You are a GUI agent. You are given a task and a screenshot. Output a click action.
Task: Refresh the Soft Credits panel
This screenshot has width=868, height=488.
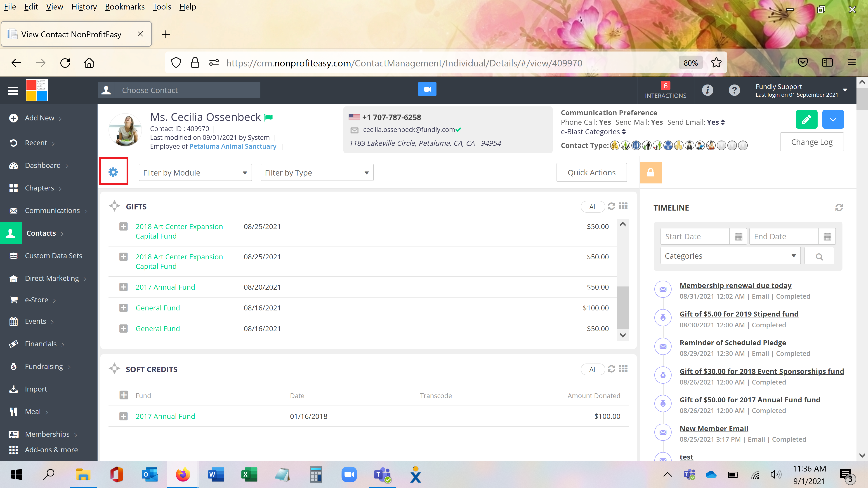pyautogui.click(x=611, y=369)
